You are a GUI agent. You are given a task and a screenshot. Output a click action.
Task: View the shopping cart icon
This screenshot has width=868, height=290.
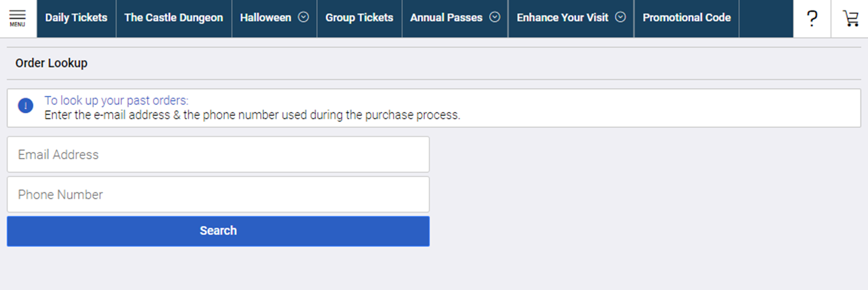coord(850,19)
